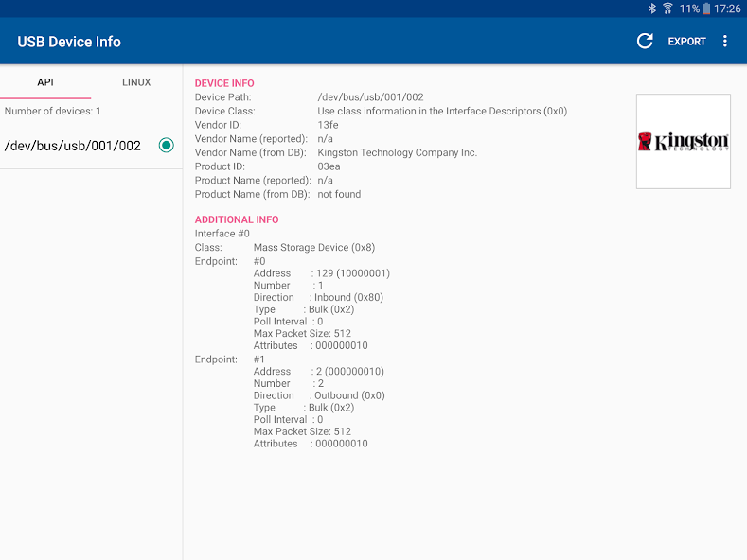Click the ADDITIONAL INFO section header
This screenshot has width=747, height=560.
pos(237,219)
